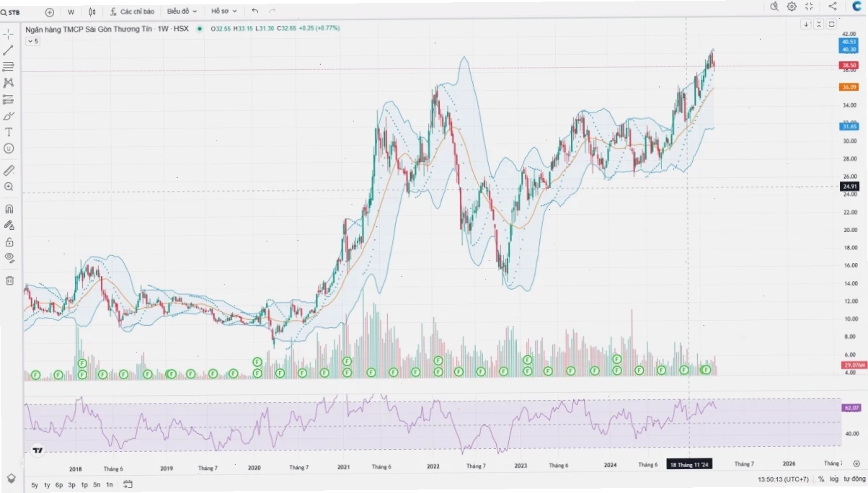Toggle the lock all drawings icon
Screen dimensions: 868x493
pos(9,241)
